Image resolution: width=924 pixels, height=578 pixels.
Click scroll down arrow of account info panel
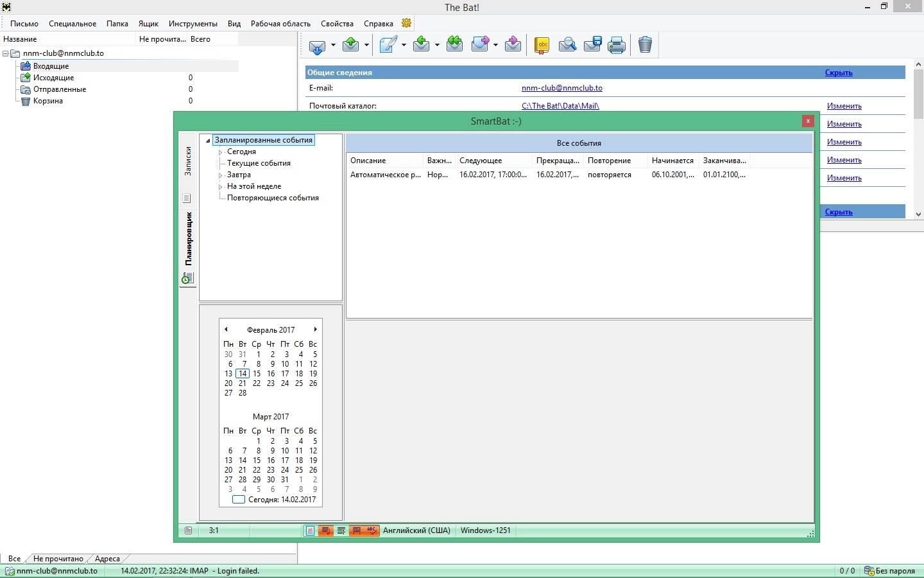(x=918, y=214)
